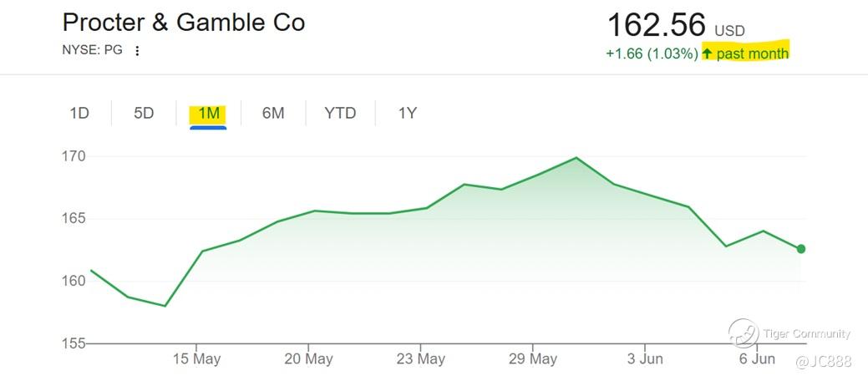
Task: Click the Procter & Gamble Co title
Action: (x=184, y=23)
